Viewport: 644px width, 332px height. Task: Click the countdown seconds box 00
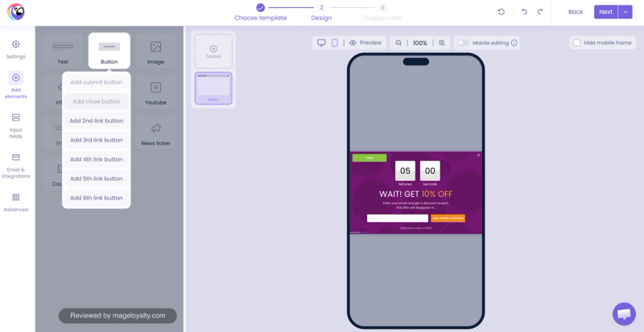(x=430, y=170)
